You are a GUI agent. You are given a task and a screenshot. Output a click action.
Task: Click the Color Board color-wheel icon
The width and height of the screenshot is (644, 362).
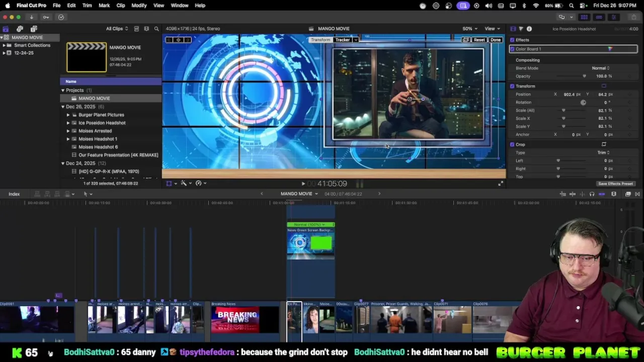tap(610, 49)
